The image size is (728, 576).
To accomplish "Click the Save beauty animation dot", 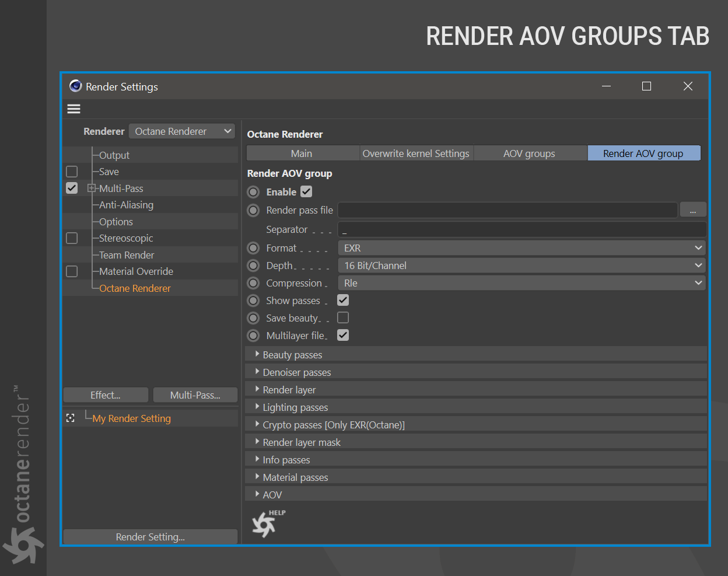I will [253, 318].
